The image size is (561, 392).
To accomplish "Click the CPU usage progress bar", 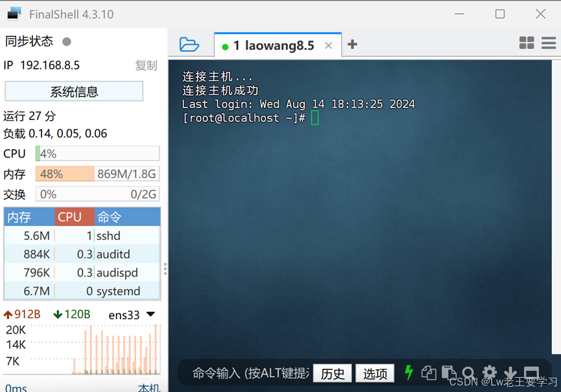I will pyautogui.click(x=97, y=154).
